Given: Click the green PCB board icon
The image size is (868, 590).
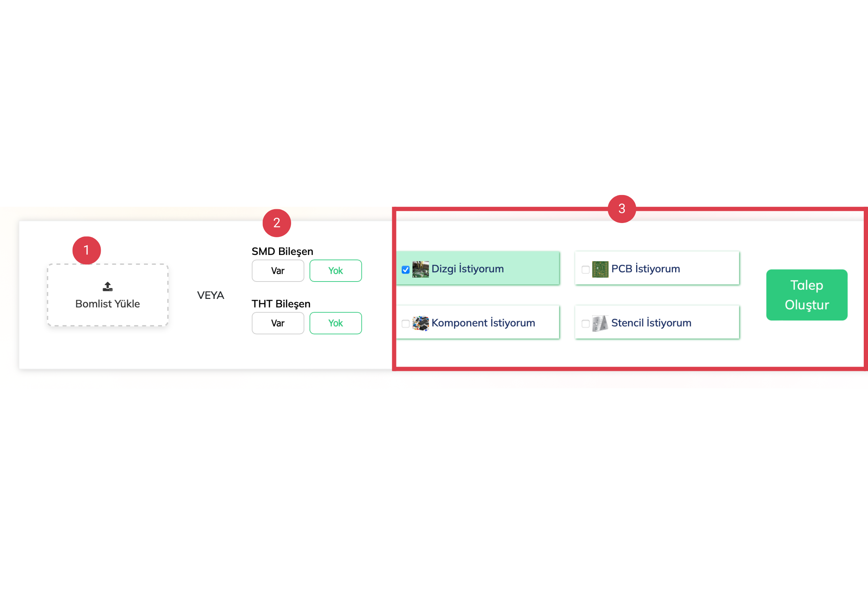Looking at the screenshot, I should click(x=600, y=269).
